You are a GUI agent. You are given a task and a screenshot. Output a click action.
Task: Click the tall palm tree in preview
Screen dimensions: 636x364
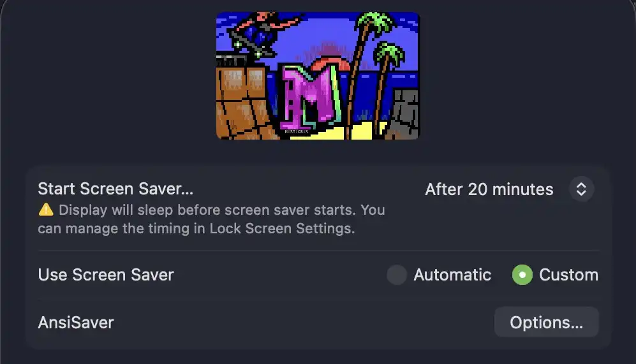pyautogui.click(x=363, y=73)
